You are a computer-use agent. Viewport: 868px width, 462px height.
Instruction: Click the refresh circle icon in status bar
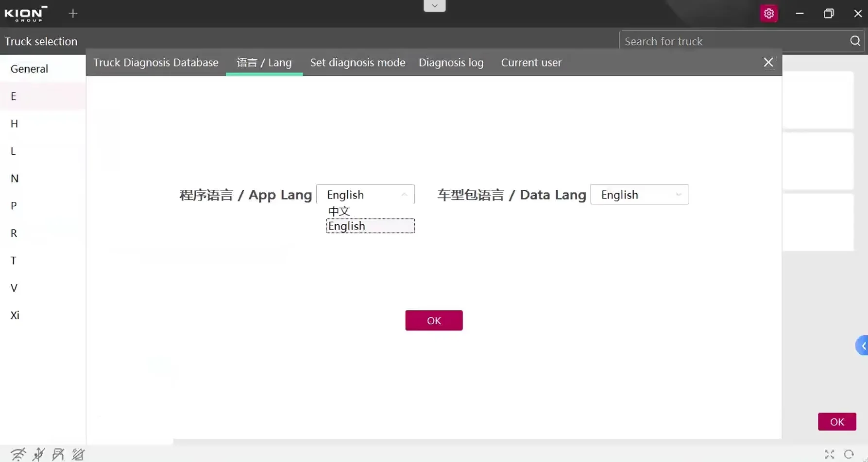849,454
